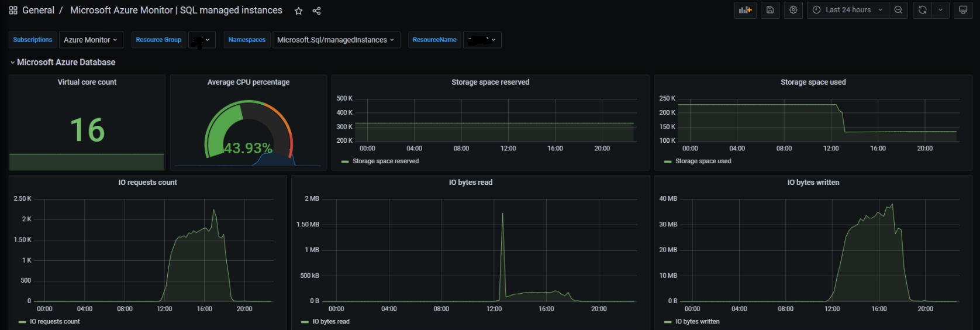Image resolution: width=980 pixels, height=330 pixels.
Task: Open dashboard settings gear
Action: (x=793, y=10)
